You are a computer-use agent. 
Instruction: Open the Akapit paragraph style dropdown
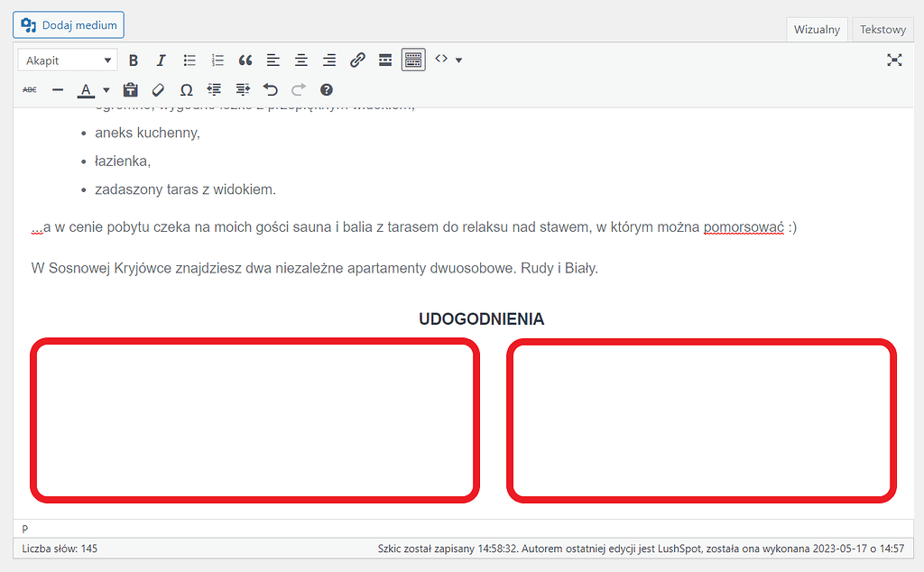68,60
